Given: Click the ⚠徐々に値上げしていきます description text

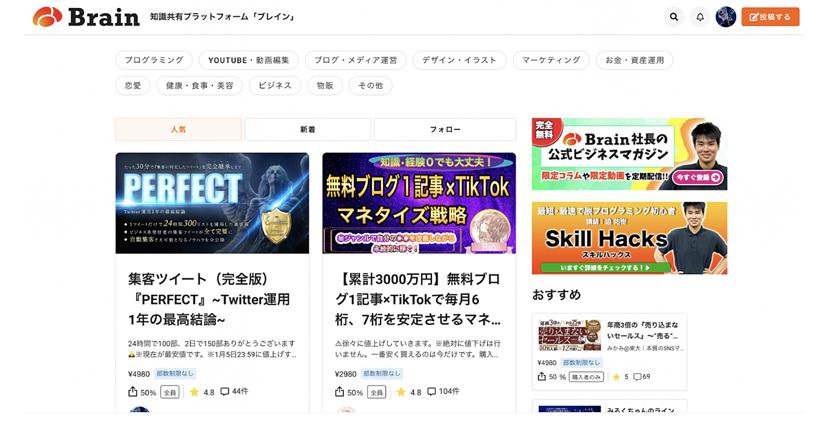Looking at the screenshot, I should click(418, 349).
